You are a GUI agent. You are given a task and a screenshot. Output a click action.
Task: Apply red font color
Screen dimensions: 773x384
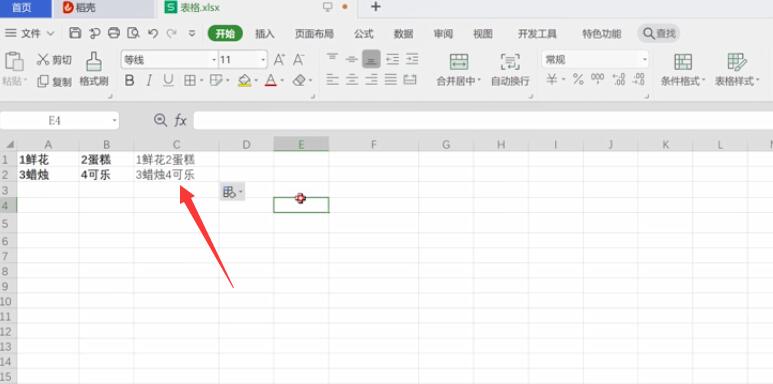pos(271,80)
